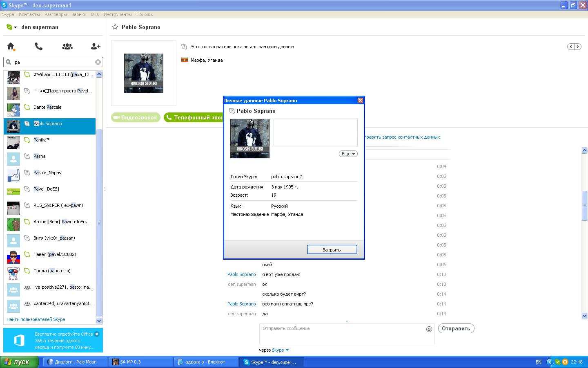Screen dimensions: 588x368
Task: Open the Еще dropdown in profile dialog
Action: (x=348, y=154)
